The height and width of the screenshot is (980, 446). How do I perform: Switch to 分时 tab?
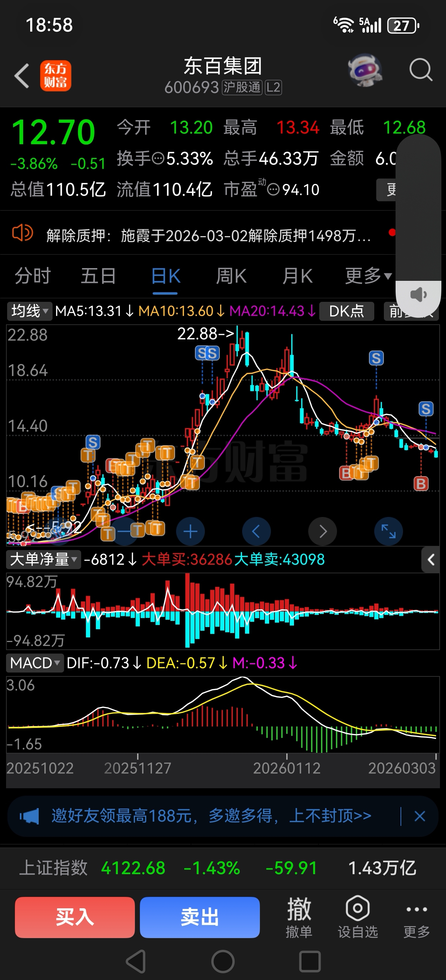[x=33, y=276]
